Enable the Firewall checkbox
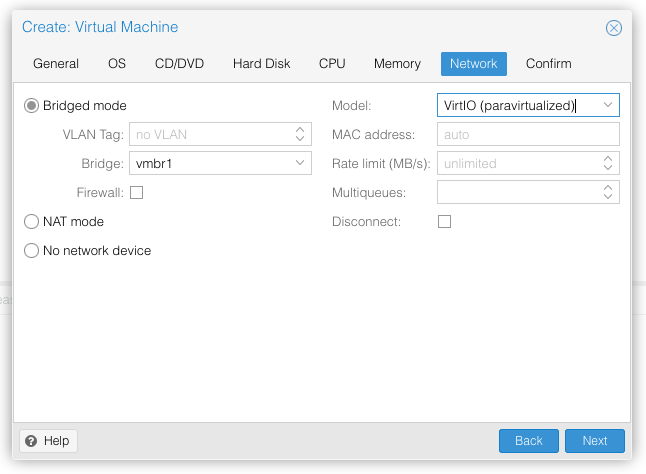Image resolution: width=646 pixels, height=474 pixels. 136,192
